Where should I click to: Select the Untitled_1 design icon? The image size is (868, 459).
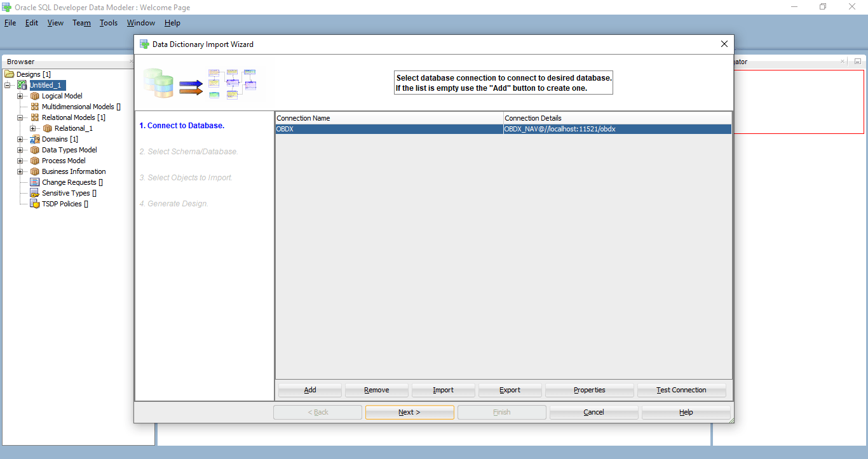click(x=22, y=85)
